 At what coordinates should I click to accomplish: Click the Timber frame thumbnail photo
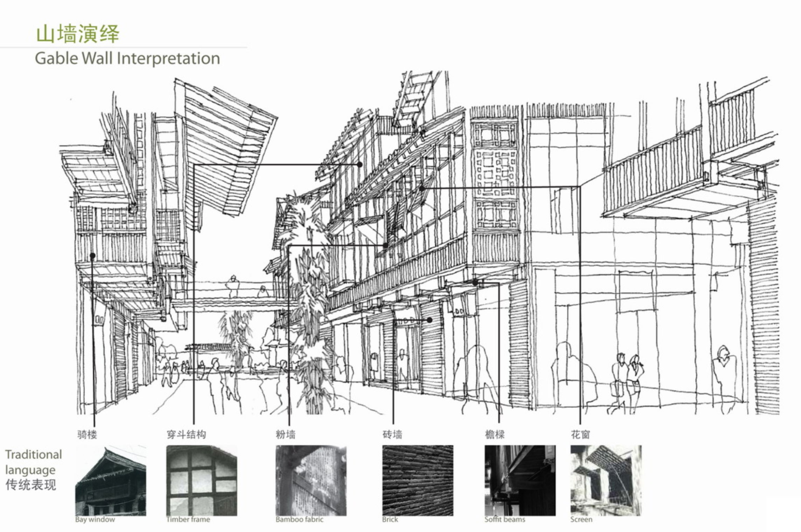tap(202, 480)
